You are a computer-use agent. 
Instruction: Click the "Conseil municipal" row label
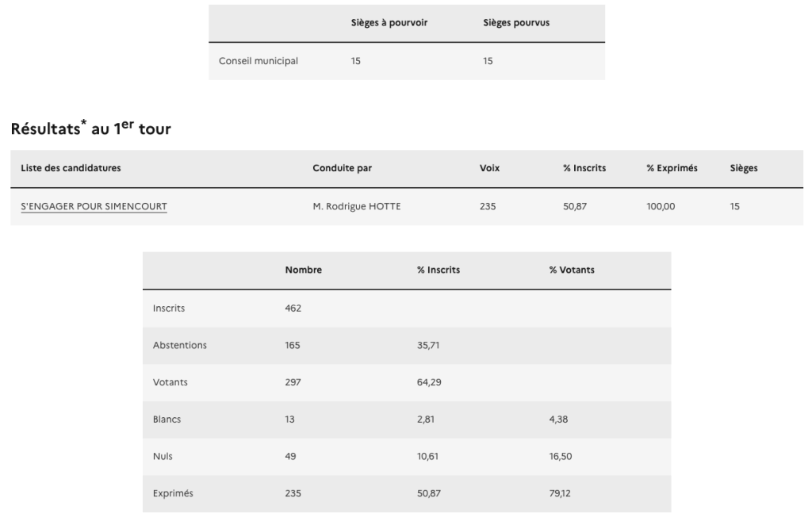[259, 60]
